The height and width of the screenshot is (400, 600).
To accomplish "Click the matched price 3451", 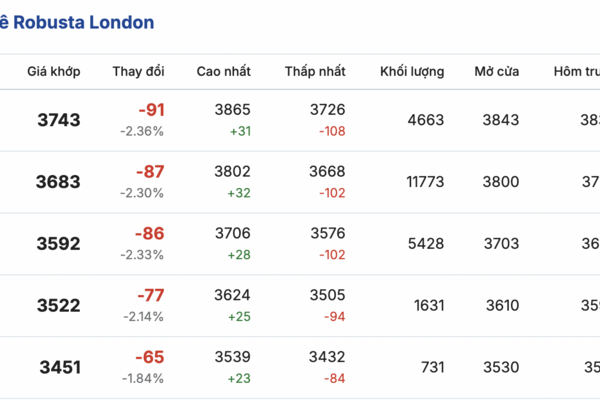I will 59,368.
